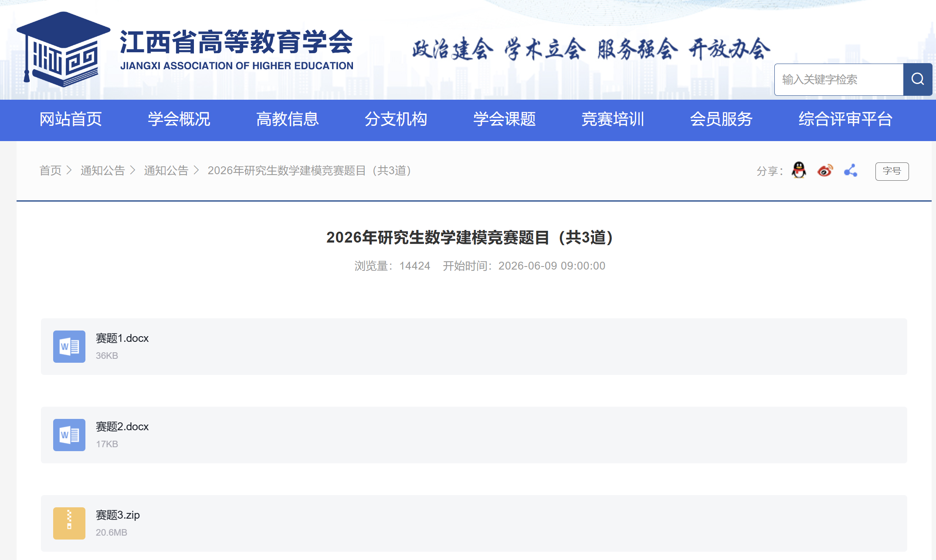Click the 江西省高等教育学会 site title

click(x=236, y=42)
